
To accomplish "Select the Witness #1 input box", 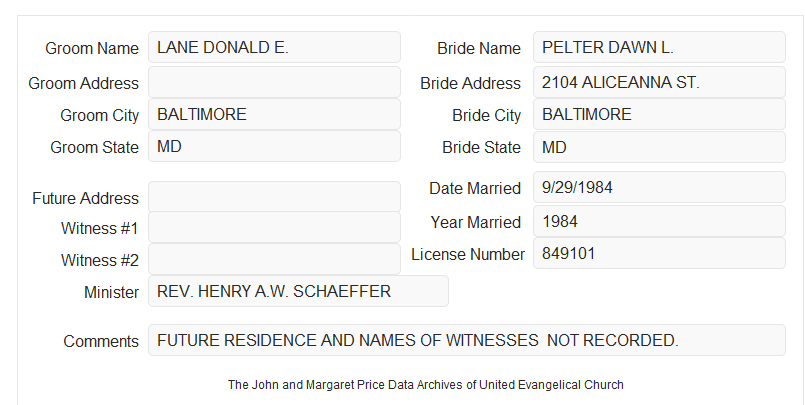I will click(274, 227).
